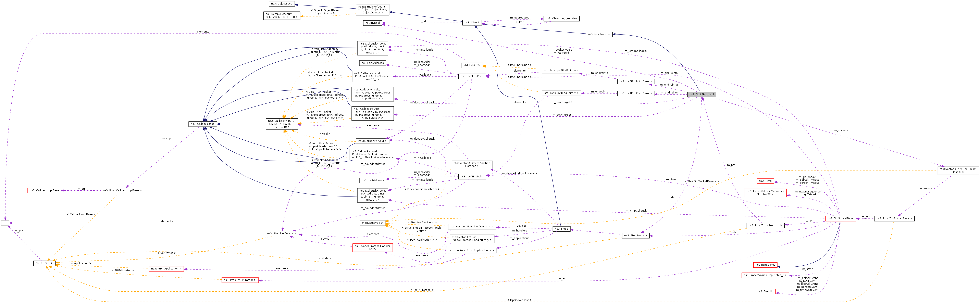Image resolution: width=980 pixels, height=303 pixels.
Task: Select the std::list< Ipv6EndPoint * > node
Action: (561, 71)
